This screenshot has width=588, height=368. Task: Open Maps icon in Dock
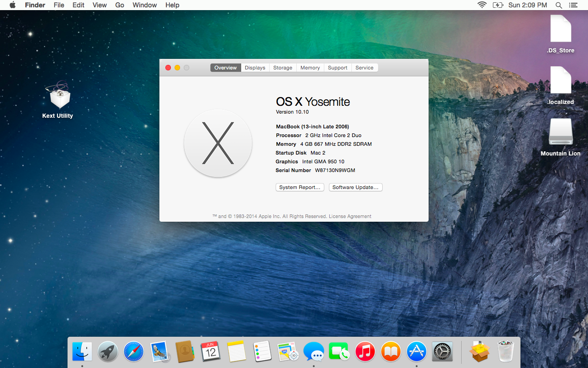288,352
